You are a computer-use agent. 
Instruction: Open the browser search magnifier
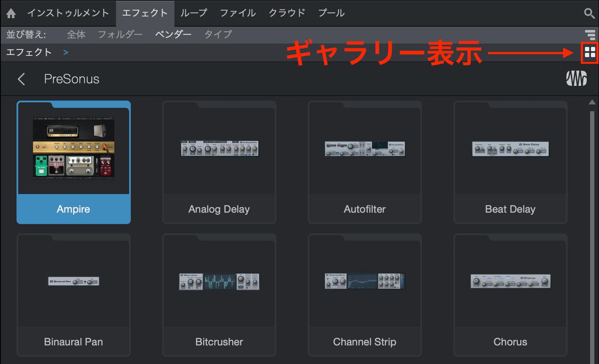click(589, 13)
